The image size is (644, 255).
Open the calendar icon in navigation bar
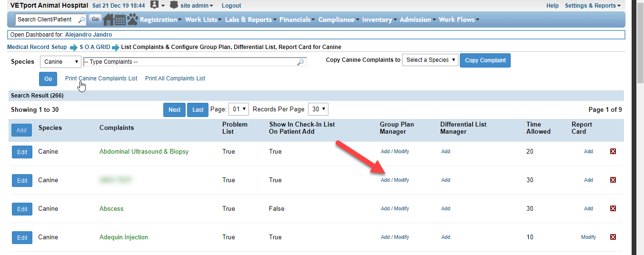(x=120, y=20)
